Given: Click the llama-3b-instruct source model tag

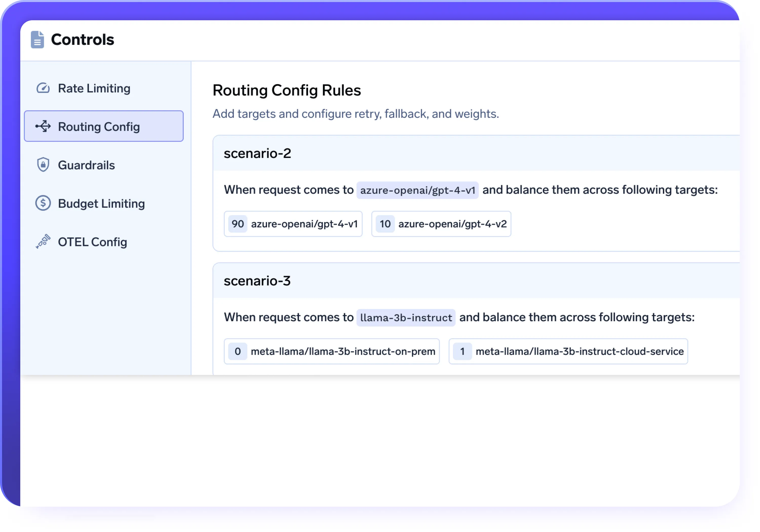Looking at the screenshot, I should [x=406, y=317].
